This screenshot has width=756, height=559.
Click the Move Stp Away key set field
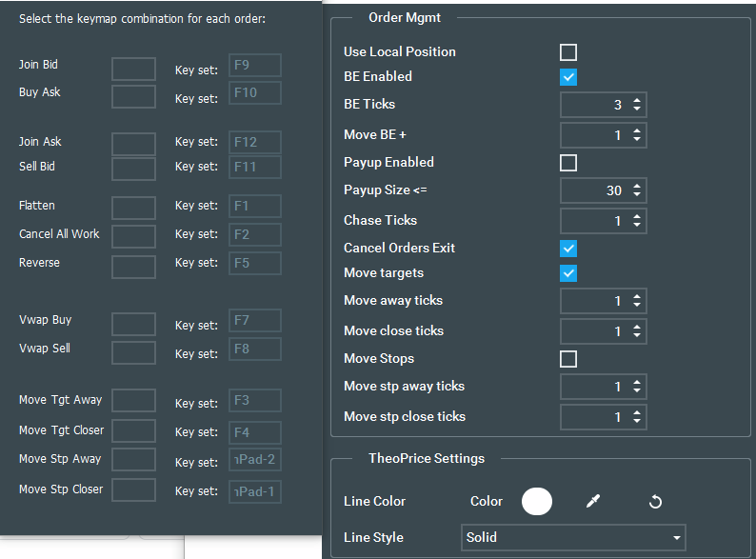255,461
